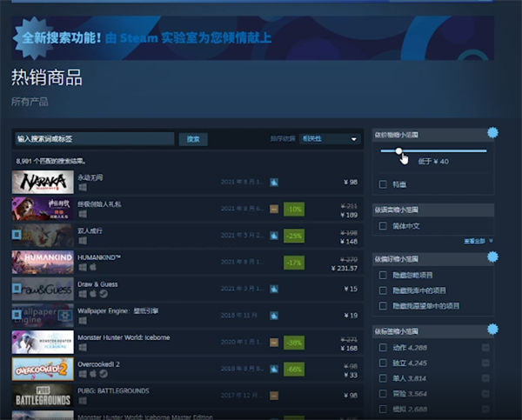Click the ¥ 231.57 price of HUMANKIND
This screenshot has width=522, height=420.
coord(345,268)
